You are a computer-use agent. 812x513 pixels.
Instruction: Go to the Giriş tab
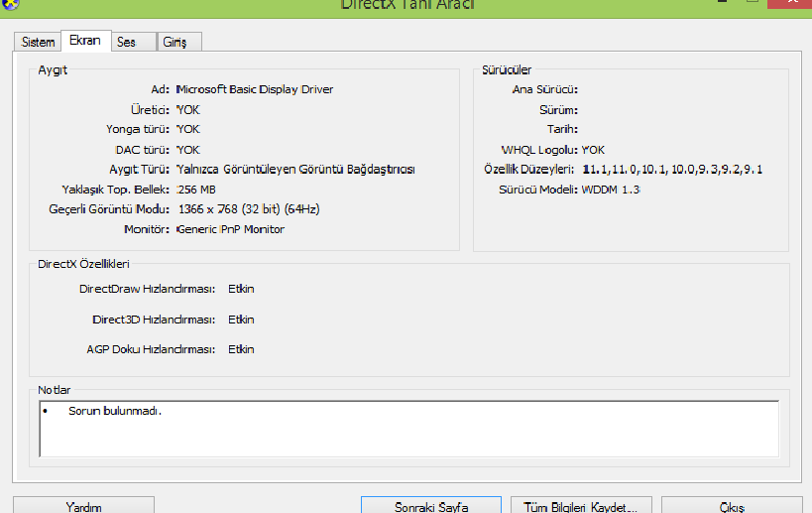pyautogui.click(x=178, y=42)
